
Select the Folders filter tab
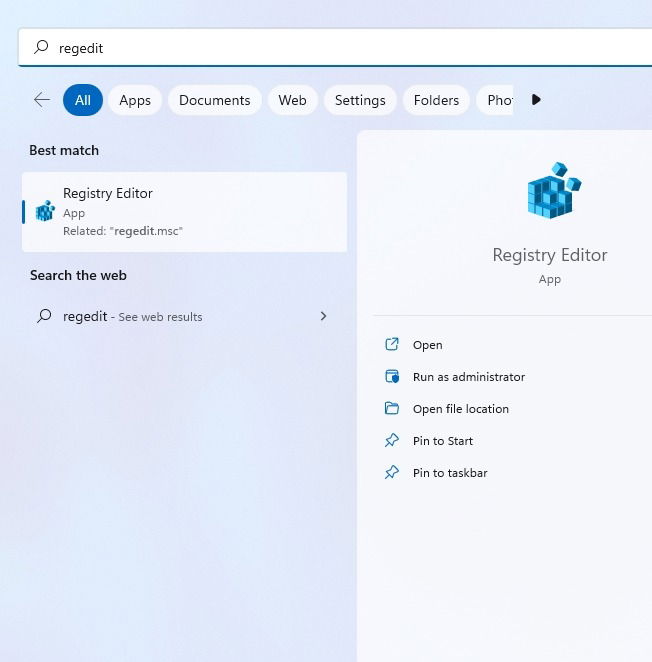tap(436, 100)
